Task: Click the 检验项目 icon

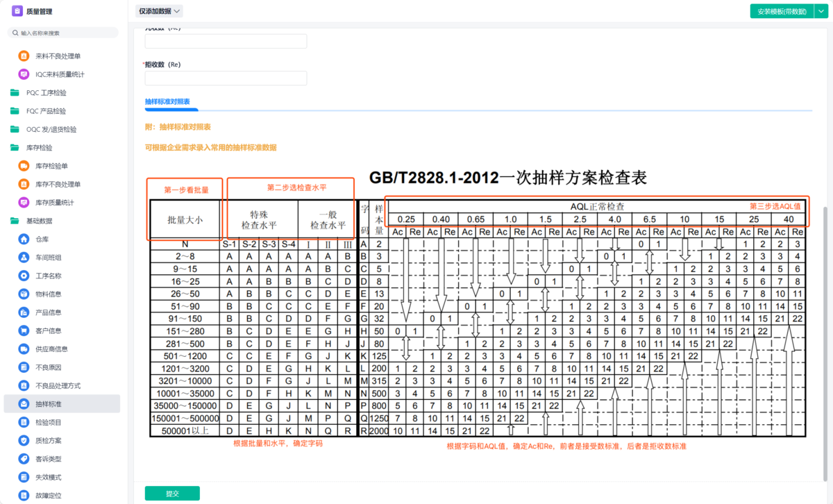Action: click(24, 422)
